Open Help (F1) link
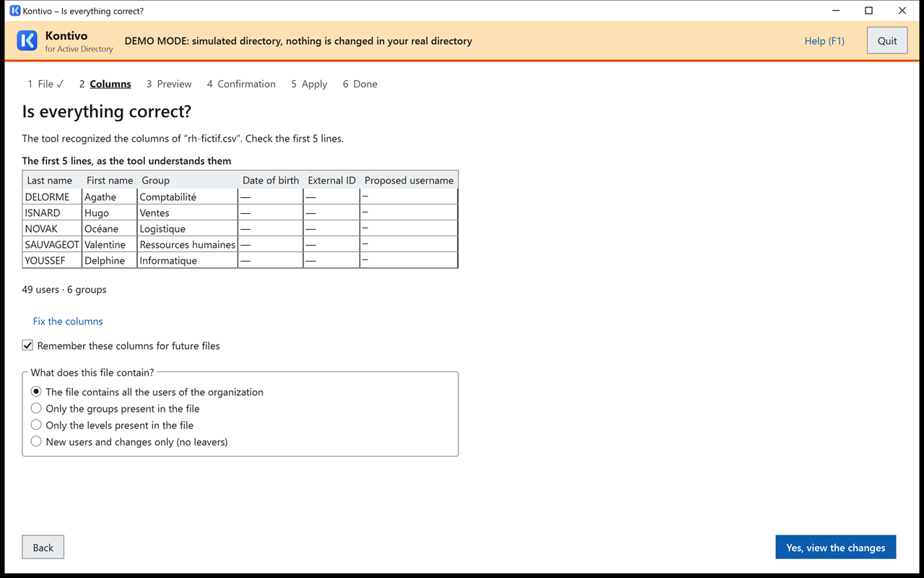Image resolution: width=924 pixels, height=578 pixels. point(824,40)
